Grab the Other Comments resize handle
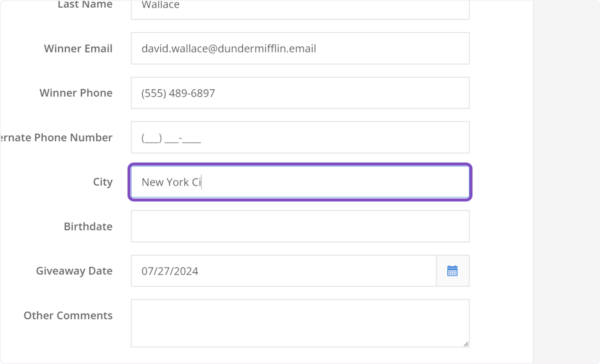This screenshot has width=600, height=364. click(466, 344)
